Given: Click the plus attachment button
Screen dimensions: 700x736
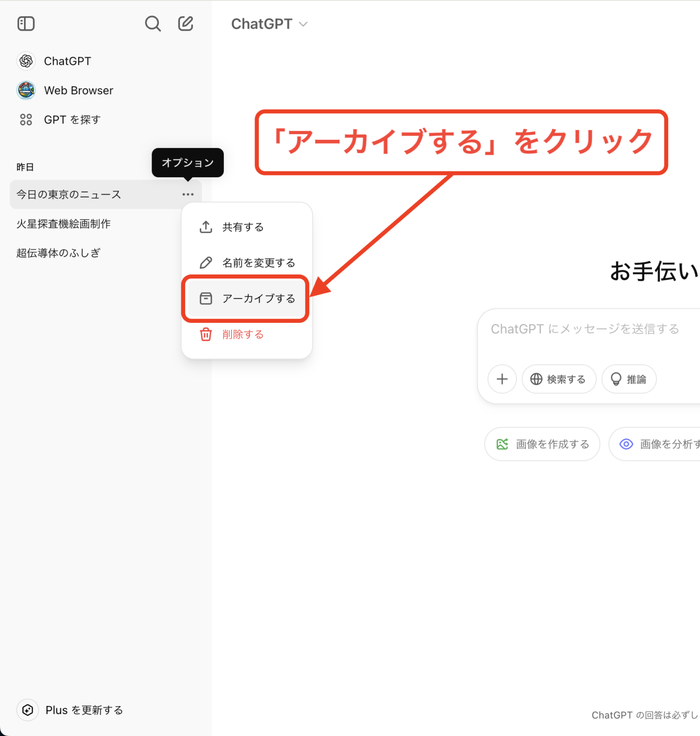Looking at the screenshot, I should pos(502,379).
